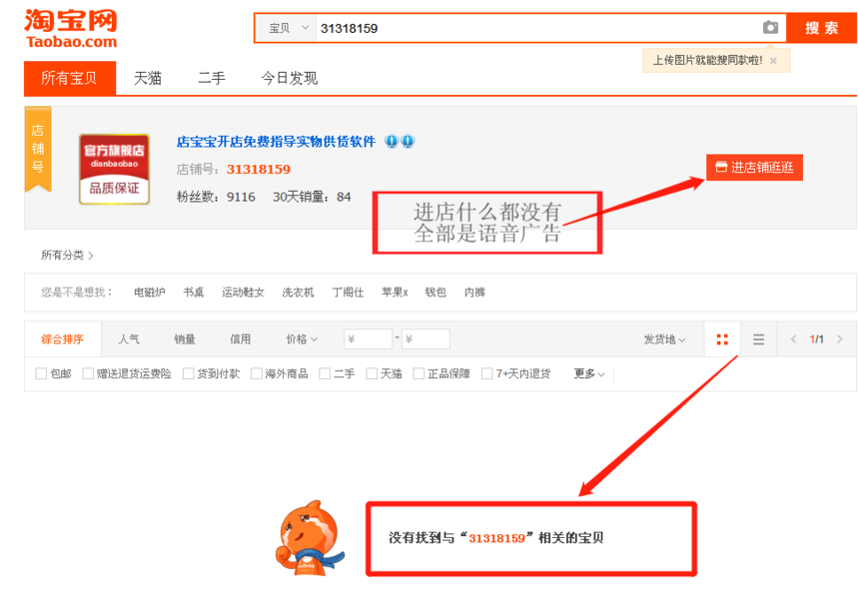Expand the 价格 sort dropdown

tap(302, 339)
